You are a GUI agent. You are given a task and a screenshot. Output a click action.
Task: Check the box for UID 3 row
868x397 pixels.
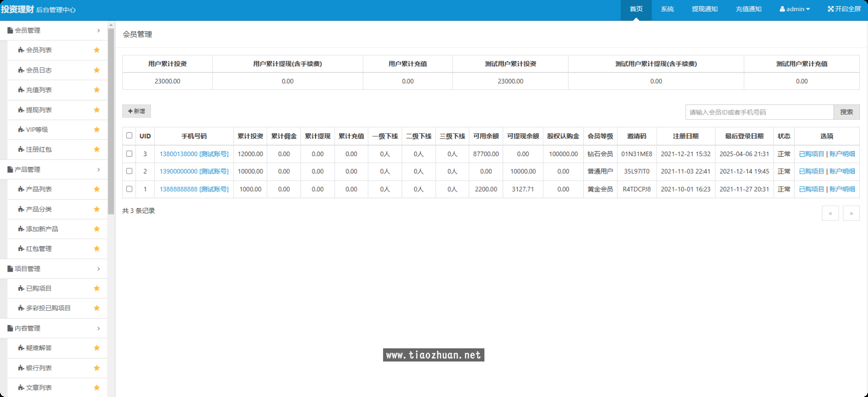129,154
